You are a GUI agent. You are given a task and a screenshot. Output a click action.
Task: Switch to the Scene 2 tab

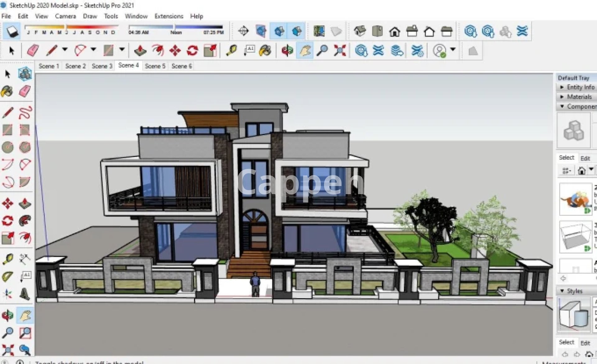tap(76, 66)
